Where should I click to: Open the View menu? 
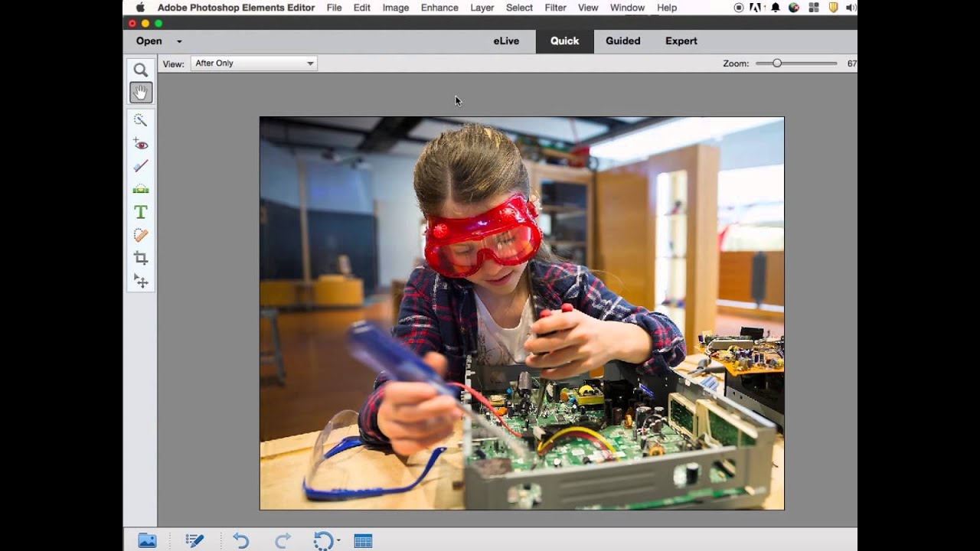588,8
